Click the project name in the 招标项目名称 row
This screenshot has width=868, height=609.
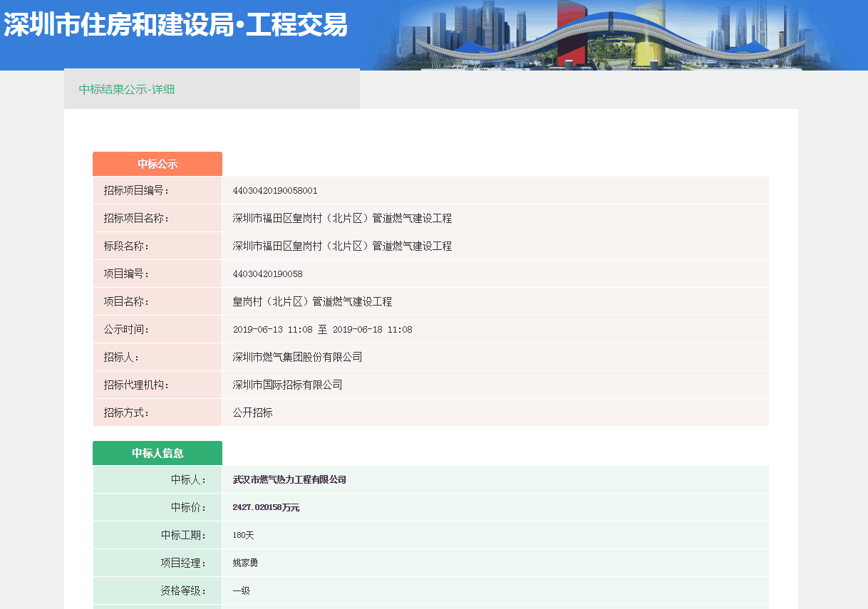tap(342, 219)
